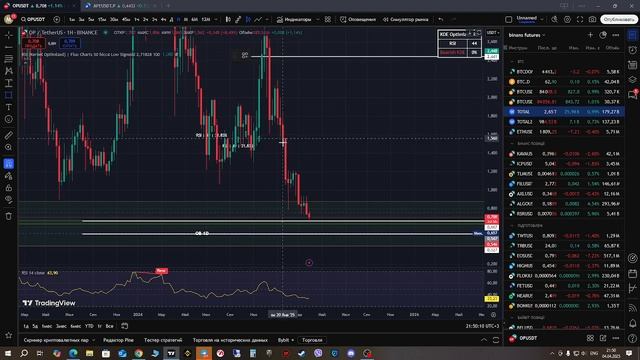Undo the last chart action

pyautogui.click(x=441, y=19)
